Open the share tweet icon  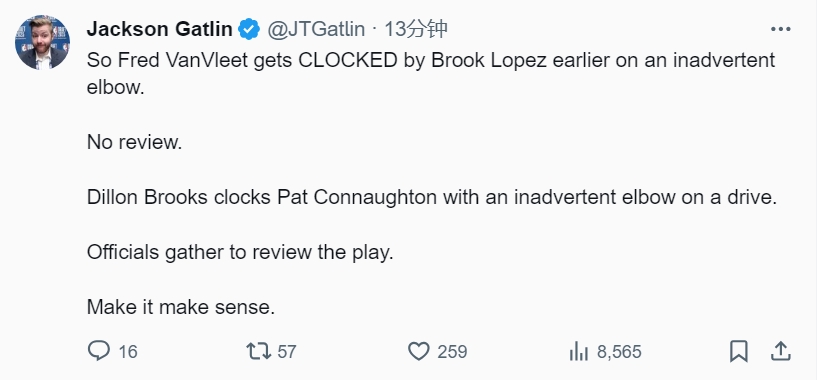pos(781,351)
